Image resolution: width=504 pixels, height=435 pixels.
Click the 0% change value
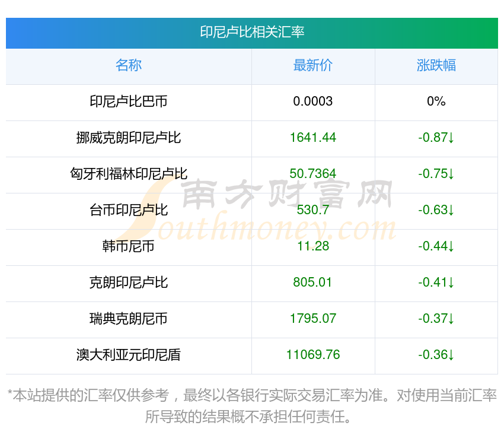click(x=436, y=101)
